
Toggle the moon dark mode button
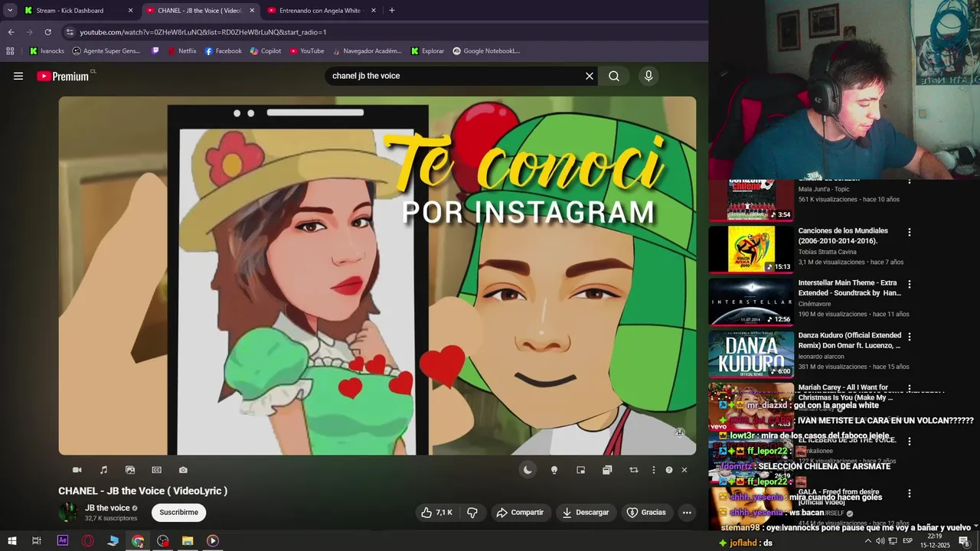[528, 470]
